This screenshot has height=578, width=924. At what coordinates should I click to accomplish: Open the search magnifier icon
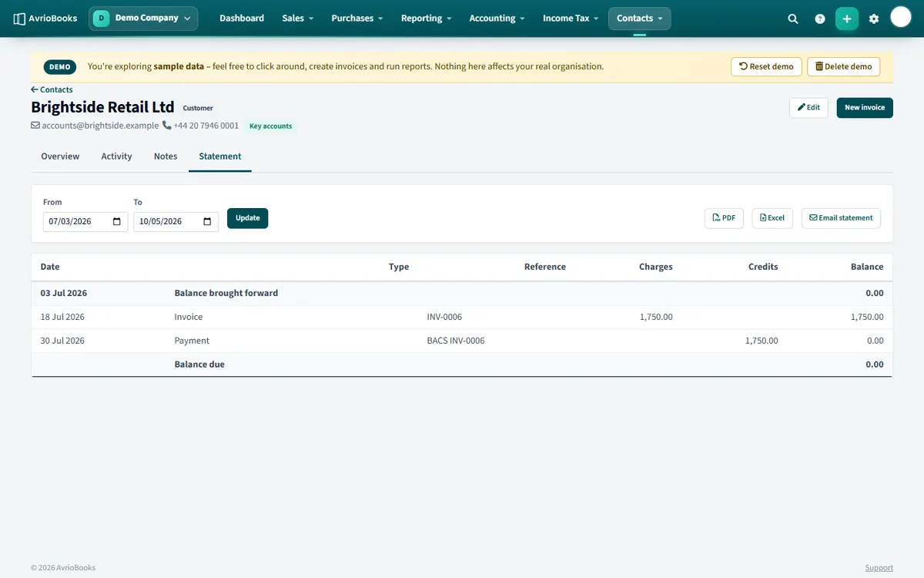[793, 18]
